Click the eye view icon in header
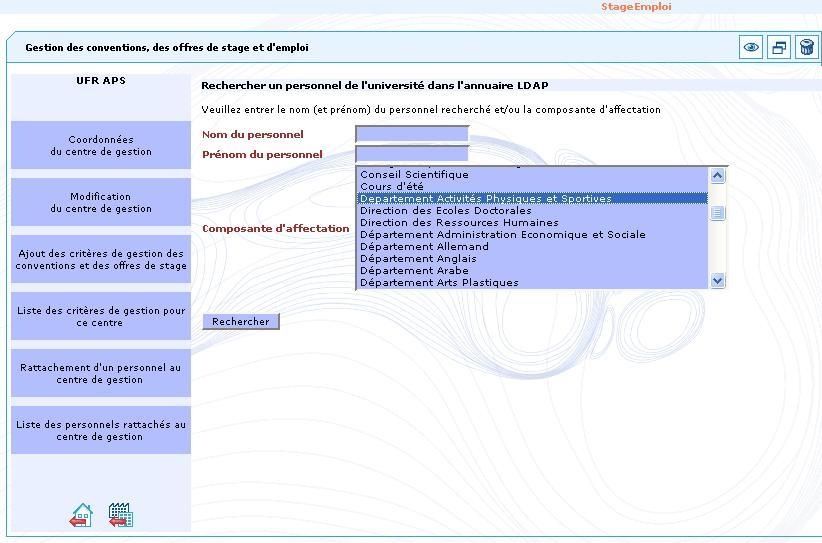The image size is (822, 543). pyautogui.click(x=751, y=47)
